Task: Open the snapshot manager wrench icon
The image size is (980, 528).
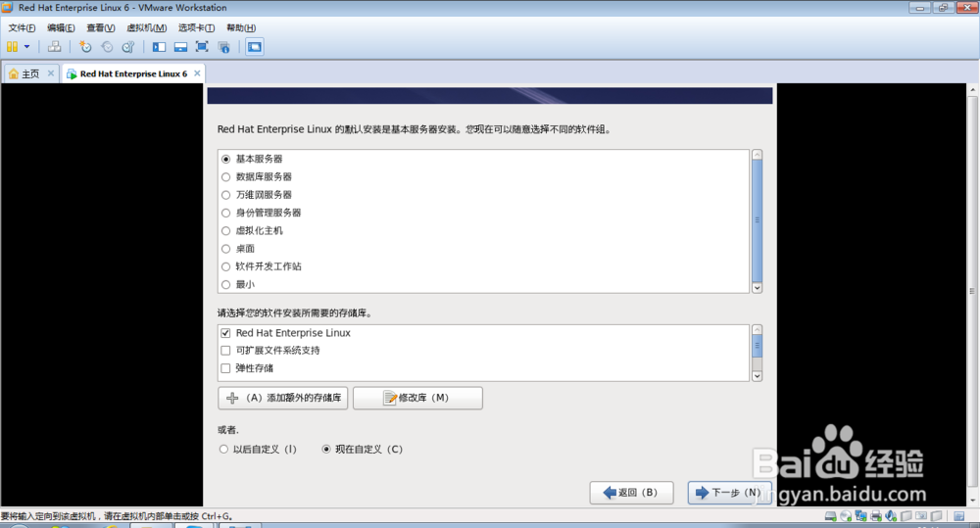Action: click(128, 47)
